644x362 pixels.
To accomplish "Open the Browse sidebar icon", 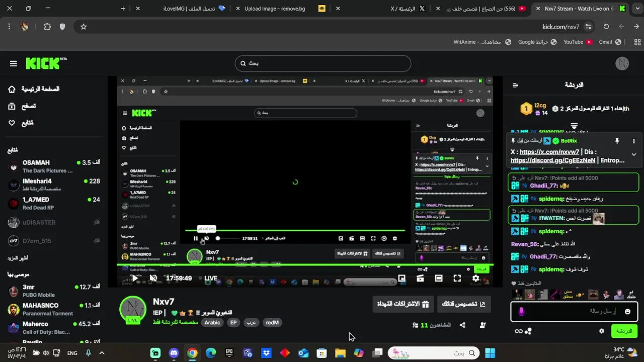I will (x=12, y=106).
